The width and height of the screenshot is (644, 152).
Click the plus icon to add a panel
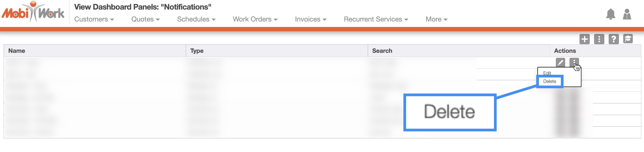(x=584, y=39)
